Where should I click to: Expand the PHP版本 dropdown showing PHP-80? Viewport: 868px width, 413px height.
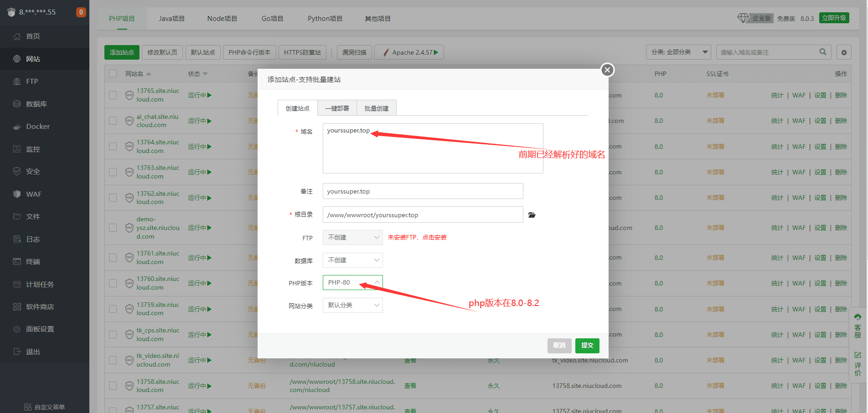(352, 282)
